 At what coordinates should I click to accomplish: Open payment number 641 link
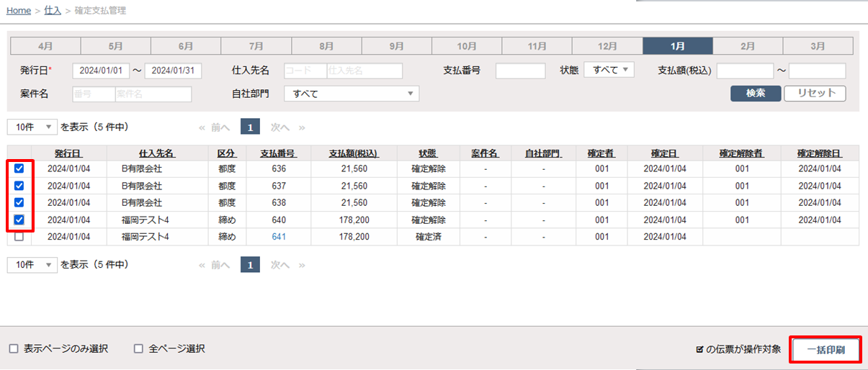(x=279, y=237)
